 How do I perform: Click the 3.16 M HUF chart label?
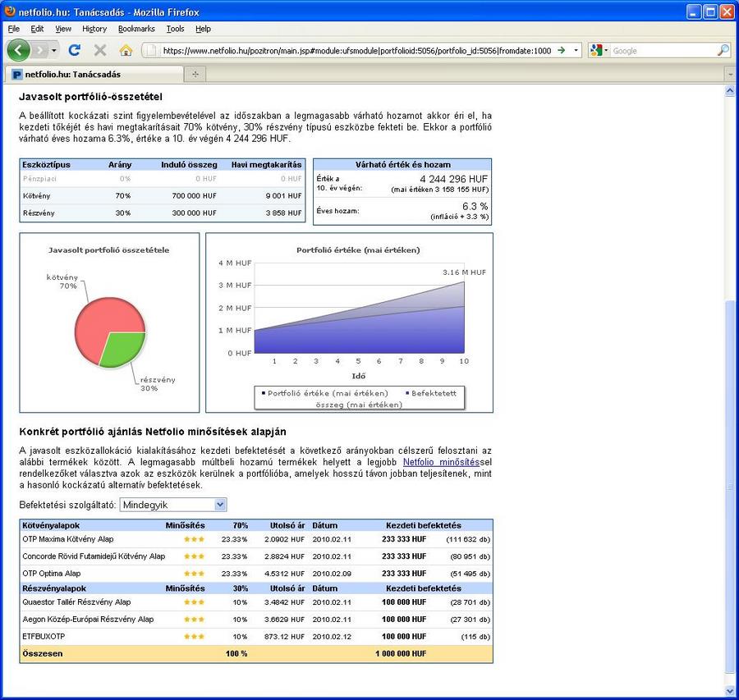(x=464, y=272)
